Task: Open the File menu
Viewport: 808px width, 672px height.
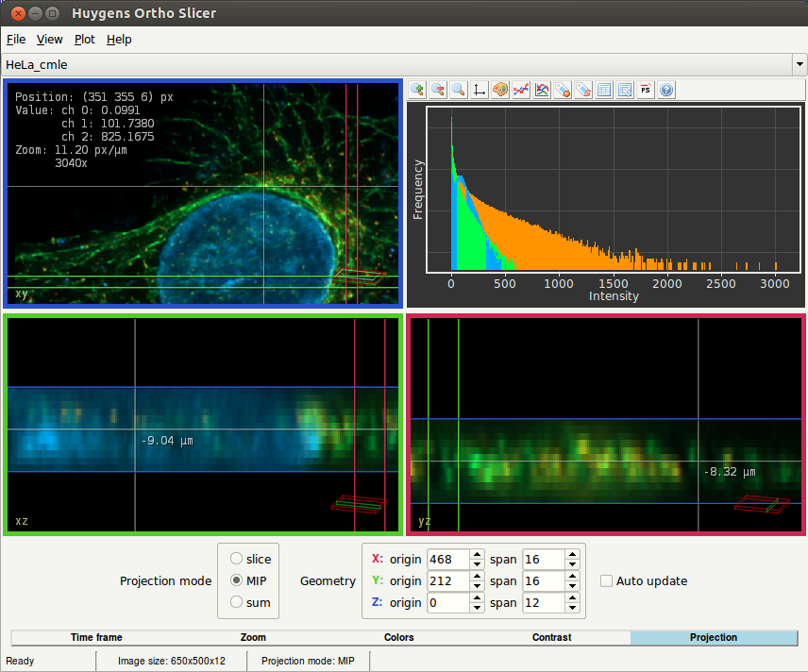Action: pyautogui.click(x=16, y=40)
